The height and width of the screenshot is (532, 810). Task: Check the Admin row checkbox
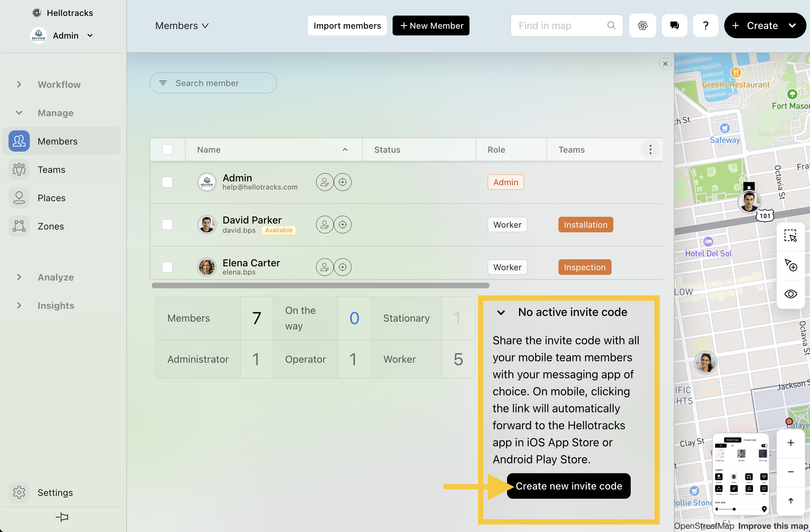point(167,182)
